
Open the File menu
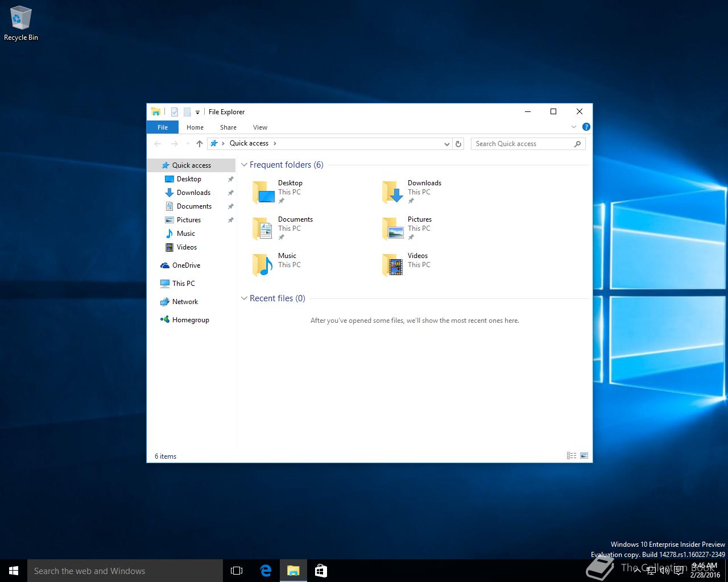[163, 127]
